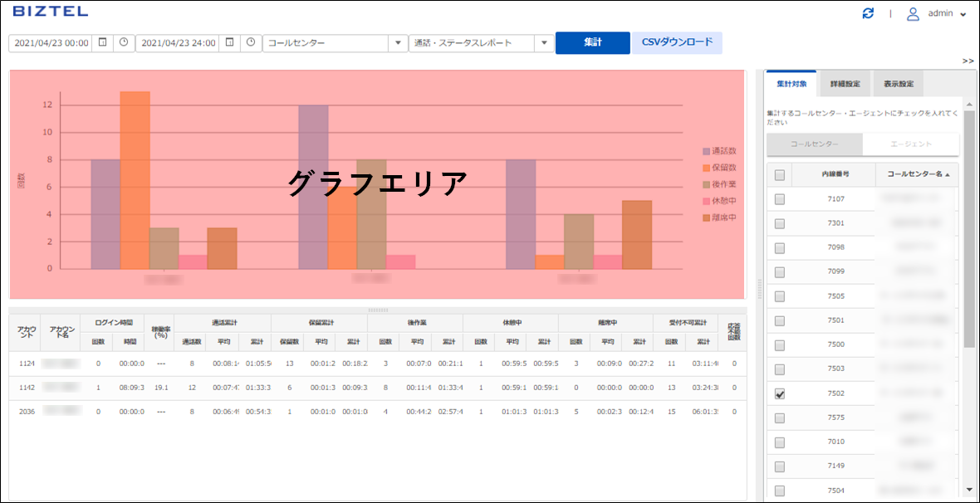This screenshot has height=503, width=980.
Task: Click 保留数 legend color swatch
Action: (706, 168)
